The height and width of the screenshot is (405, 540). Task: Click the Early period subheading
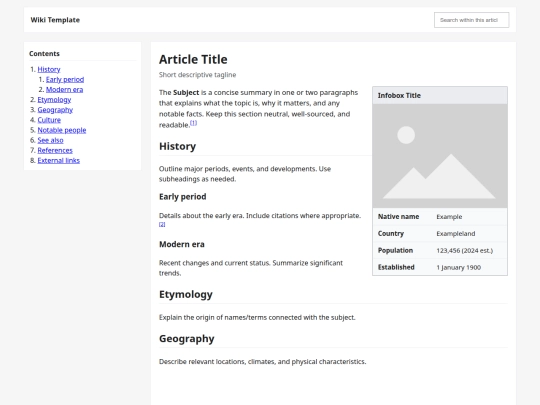tap(183, 197)
